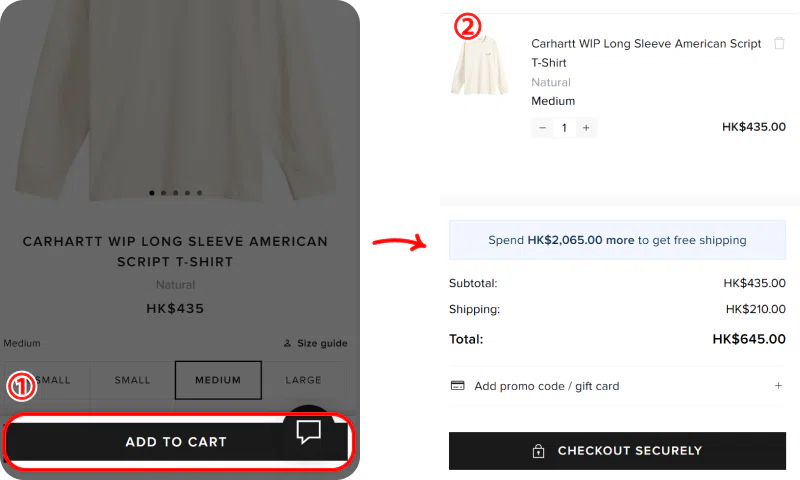
Task: Click the hanger icon next to Size guide
Action: tap(288, 344)
